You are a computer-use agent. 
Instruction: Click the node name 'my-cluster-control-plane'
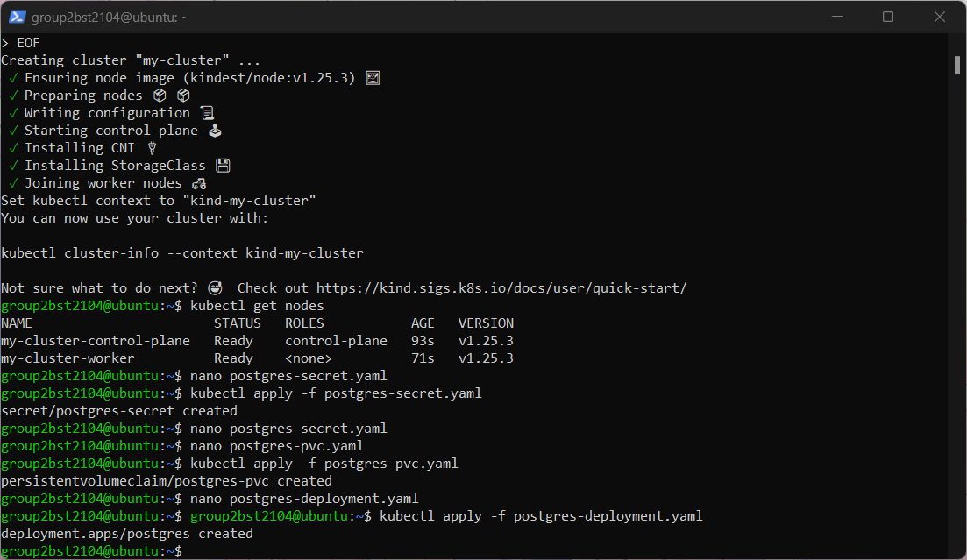click(96, 341)
